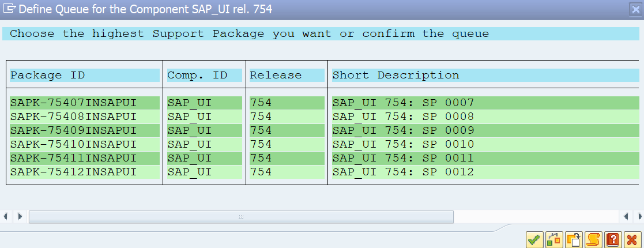Select package SAPK-75412INSAPUI

point(85,172)
